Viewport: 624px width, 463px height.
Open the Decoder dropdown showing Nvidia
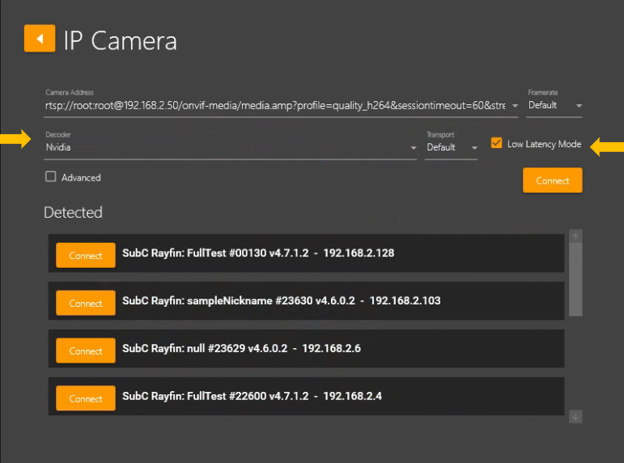coord(230,147)
